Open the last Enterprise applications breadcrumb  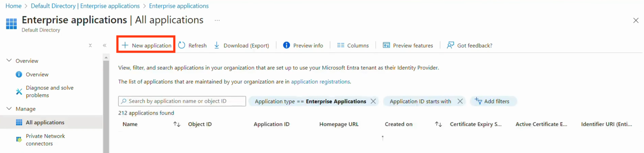coord(179,6)
